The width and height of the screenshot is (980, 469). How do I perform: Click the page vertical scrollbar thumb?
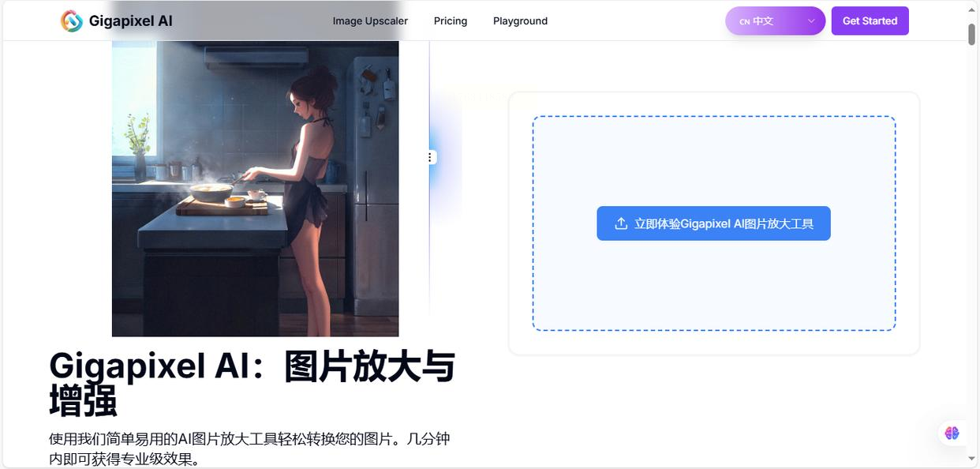click(x=972, y=35)
